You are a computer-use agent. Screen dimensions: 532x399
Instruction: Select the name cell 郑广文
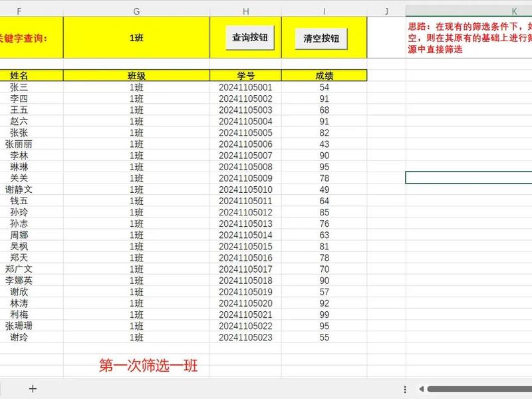(x=31, y=269)
